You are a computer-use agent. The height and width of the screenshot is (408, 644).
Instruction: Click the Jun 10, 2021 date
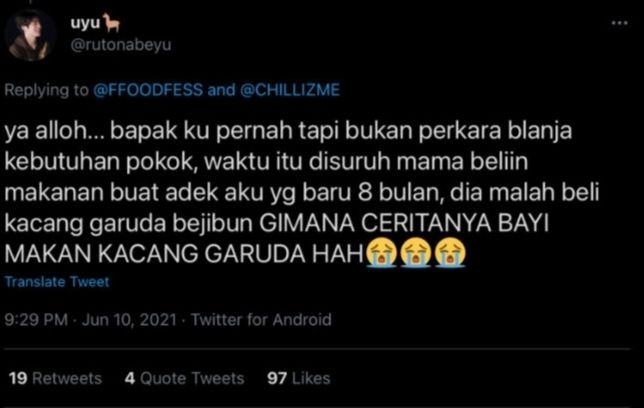click(x=129, y=320)
